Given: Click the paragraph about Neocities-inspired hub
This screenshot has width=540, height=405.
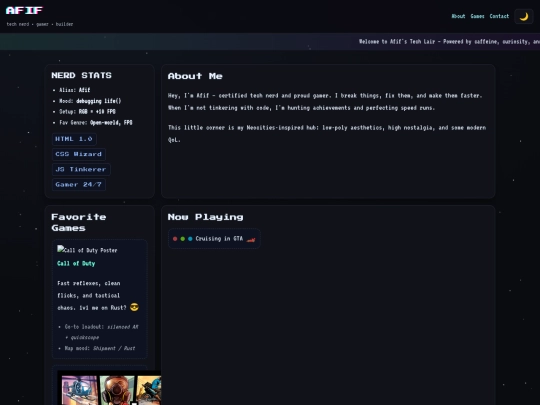Looking at the screenshot, I should pyautogui.click(x=327, y=134).
